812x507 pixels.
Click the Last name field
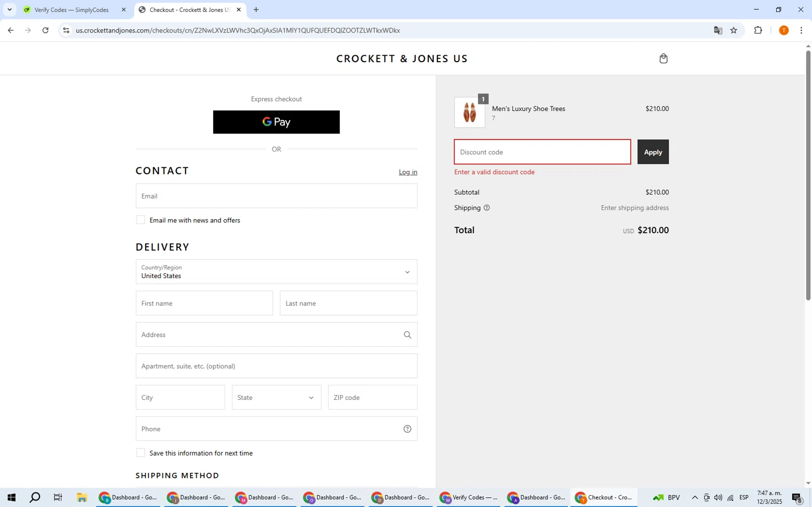tap(349, 304)
